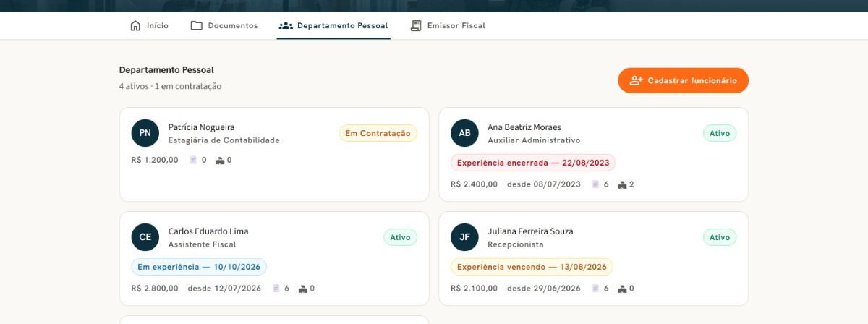This screenshot has width=868, height=324.
Task: Click the home icon beside Início
Action: 135,25
